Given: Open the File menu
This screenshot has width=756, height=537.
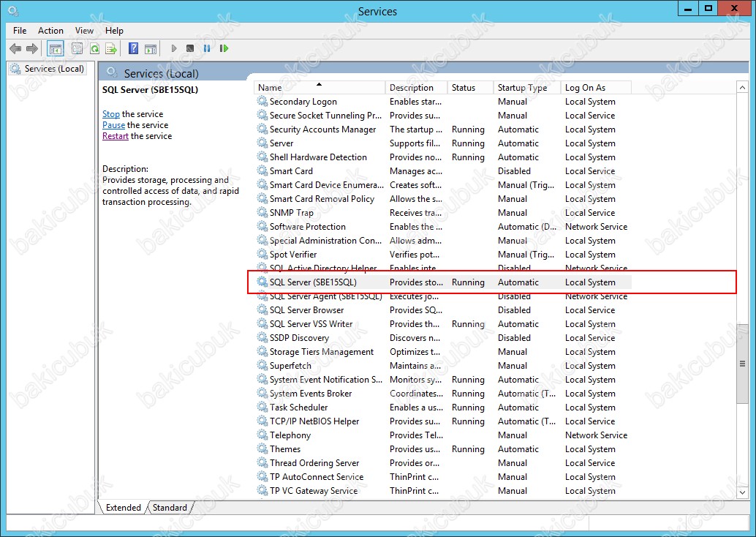Looking at the screenshot, I should pos(20,31).
